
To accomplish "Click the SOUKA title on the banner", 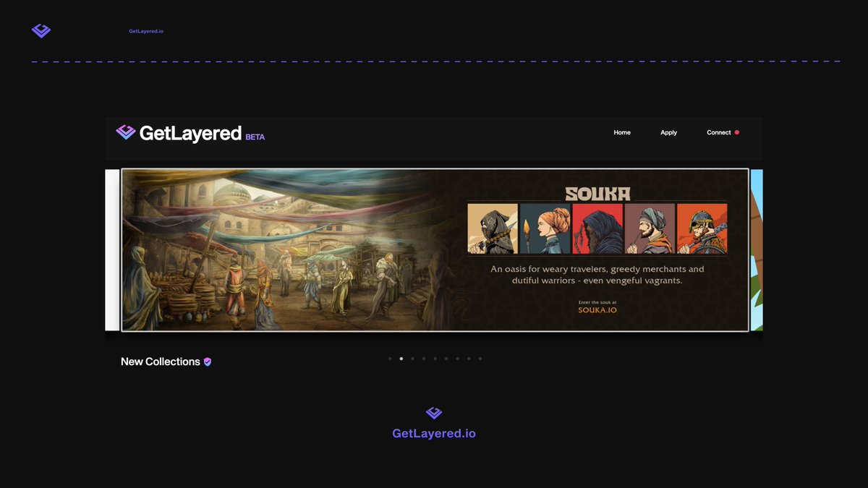I will pyautogui.click(x=597, y=193).
